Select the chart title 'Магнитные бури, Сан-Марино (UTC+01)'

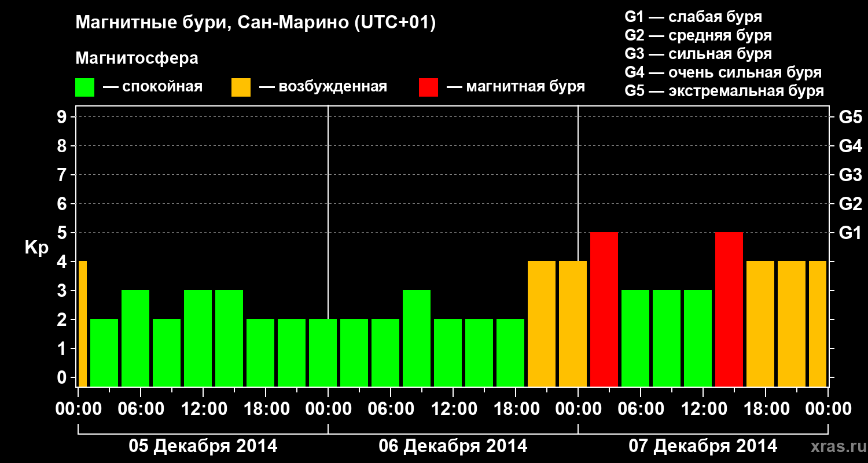click(255, 23)
